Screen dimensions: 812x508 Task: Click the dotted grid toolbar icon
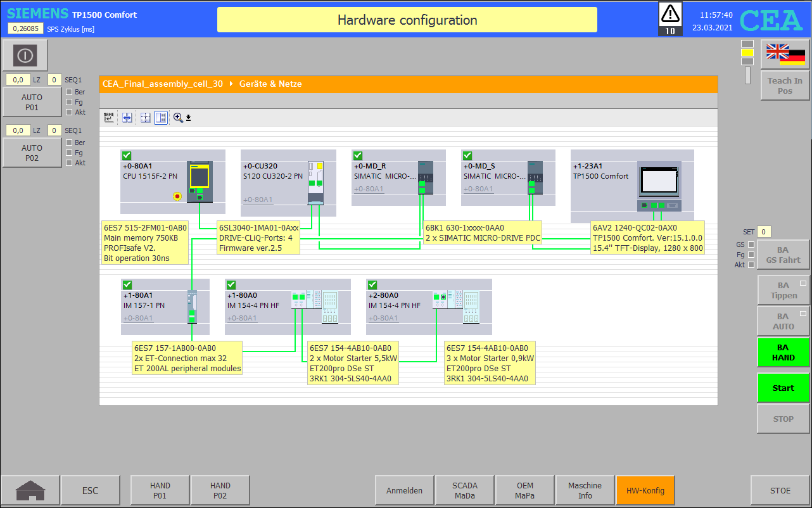(144, 118)
